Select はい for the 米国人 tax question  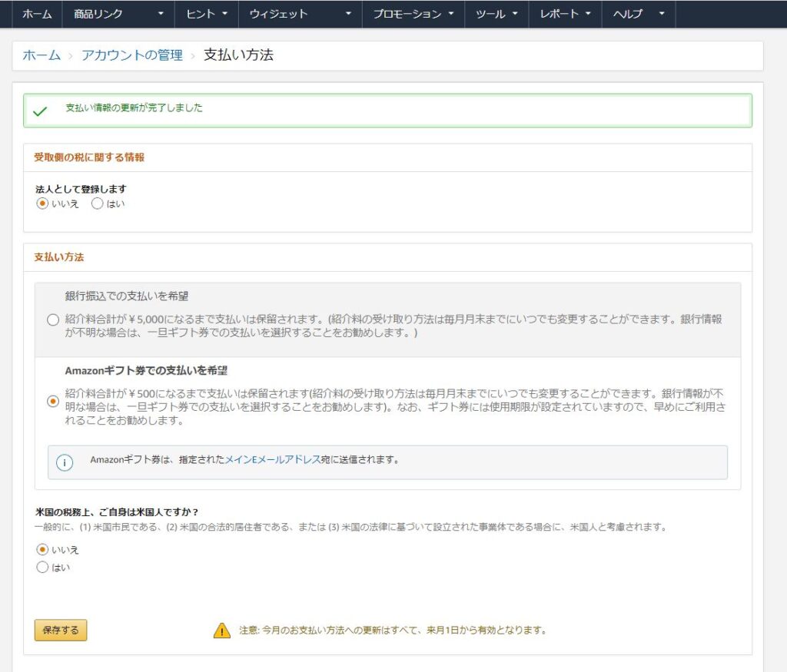pos(42,567)
